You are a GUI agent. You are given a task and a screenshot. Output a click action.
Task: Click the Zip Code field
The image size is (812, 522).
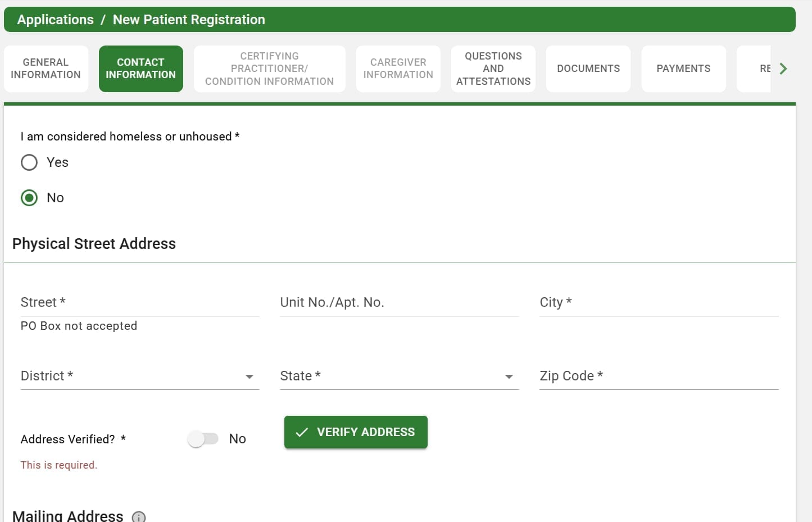(x=657, y=376)
